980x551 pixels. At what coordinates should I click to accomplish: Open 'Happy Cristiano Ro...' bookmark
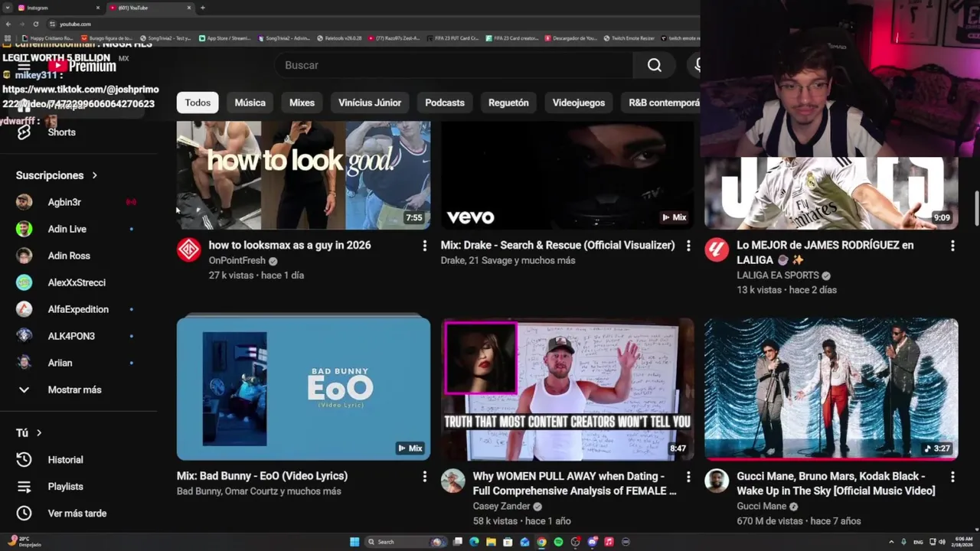point(48,37)
